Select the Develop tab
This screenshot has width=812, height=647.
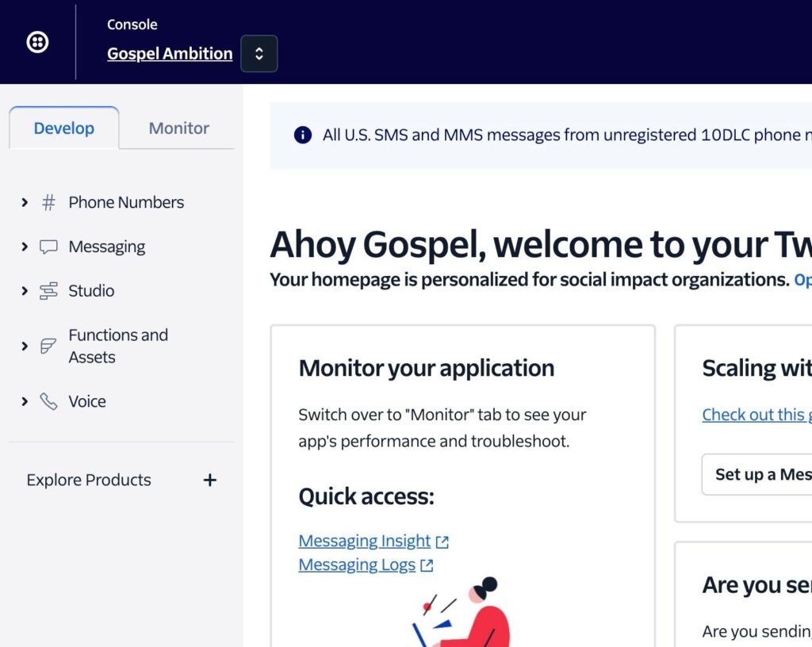63,128
